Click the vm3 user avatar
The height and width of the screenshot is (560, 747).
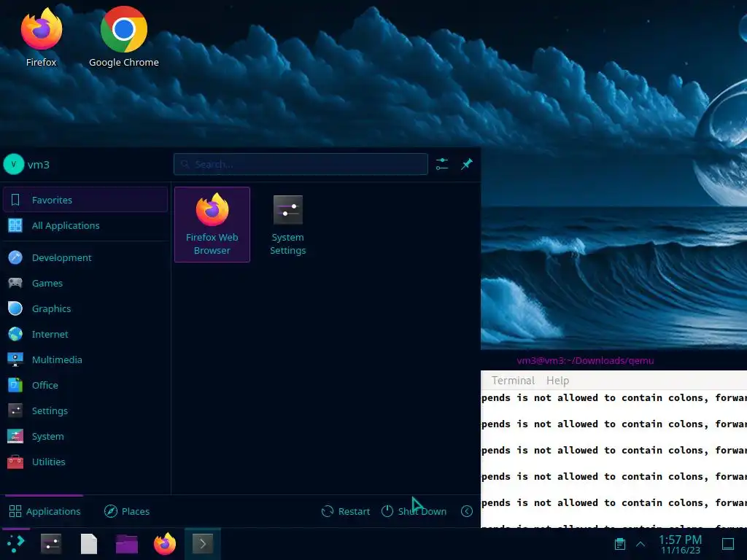(13, 164)
